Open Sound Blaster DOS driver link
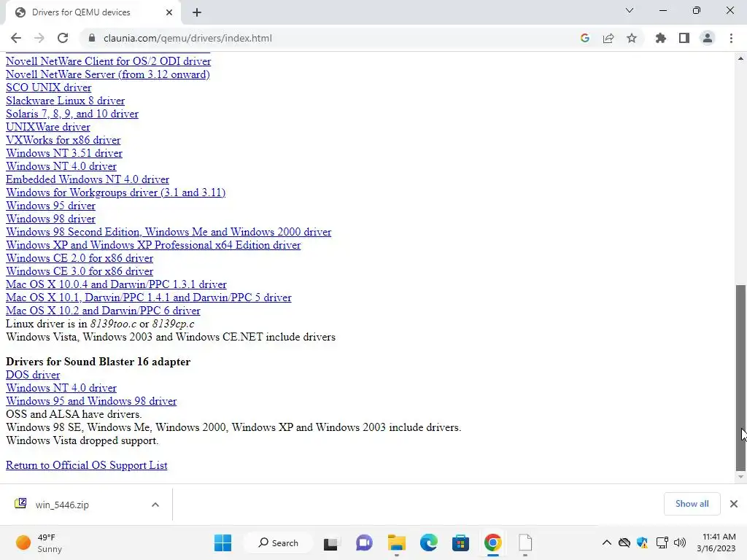Viewport: 747px width, 560px height. point(33,376)
